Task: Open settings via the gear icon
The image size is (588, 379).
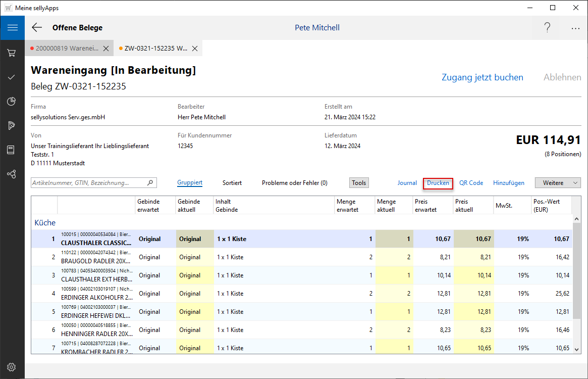Action: (12, 367)
